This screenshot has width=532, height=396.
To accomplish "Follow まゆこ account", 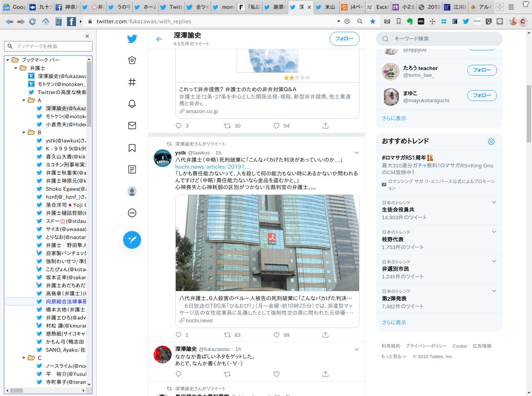I will [x=482, y=95].
